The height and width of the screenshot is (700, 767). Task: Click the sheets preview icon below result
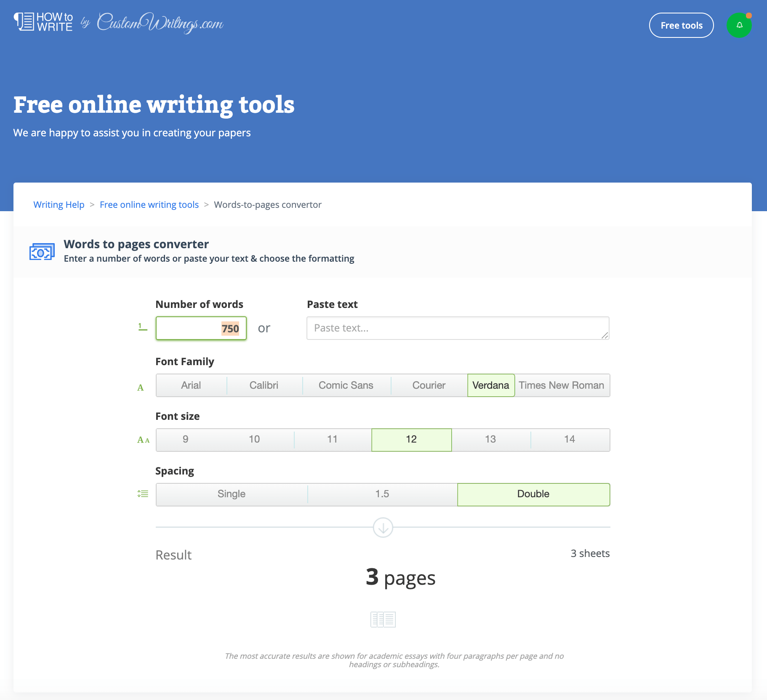383,619
